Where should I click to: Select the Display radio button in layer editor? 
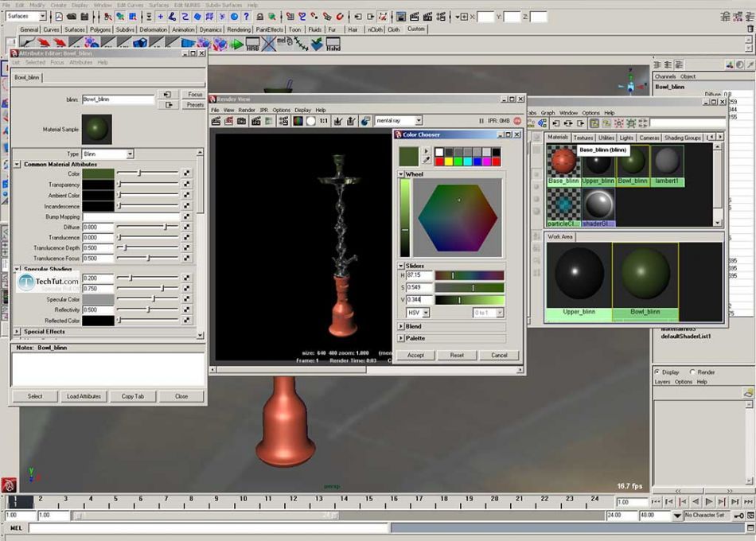(x=657, y=372)
